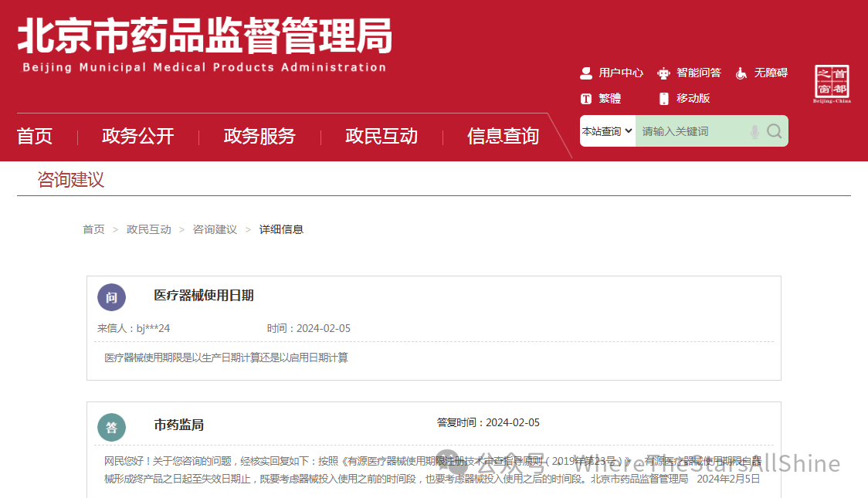Open the 政务公开 navigation menu item
868x498 pixels.
(x=137, y=136)
